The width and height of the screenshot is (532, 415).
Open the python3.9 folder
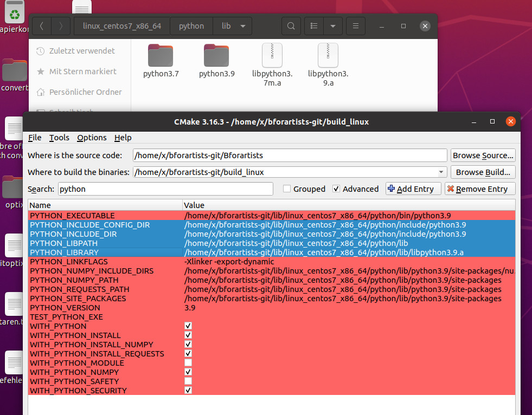pyautogui.click(x=216, y=55)
